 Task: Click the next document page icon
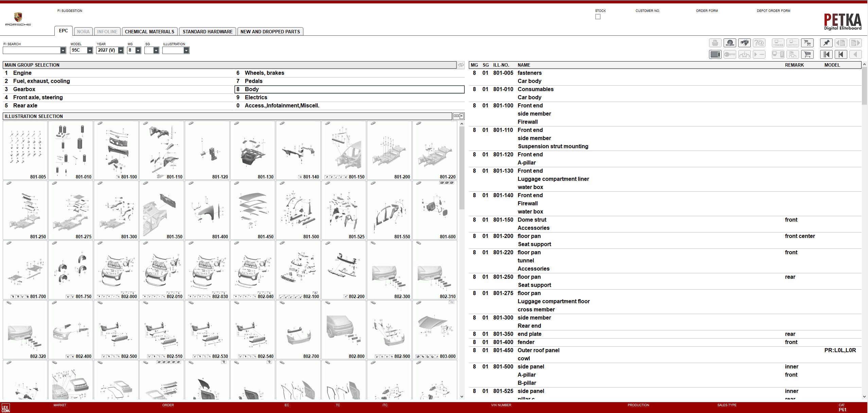tap(855, 43)
